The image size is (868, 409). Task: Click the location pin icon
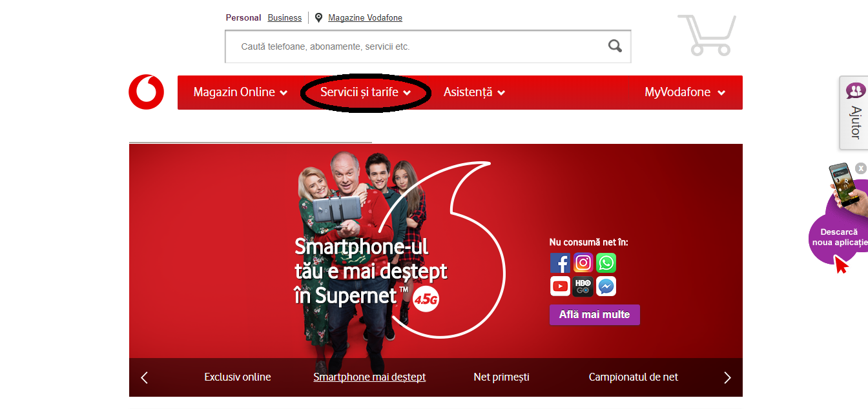[318, 18]
